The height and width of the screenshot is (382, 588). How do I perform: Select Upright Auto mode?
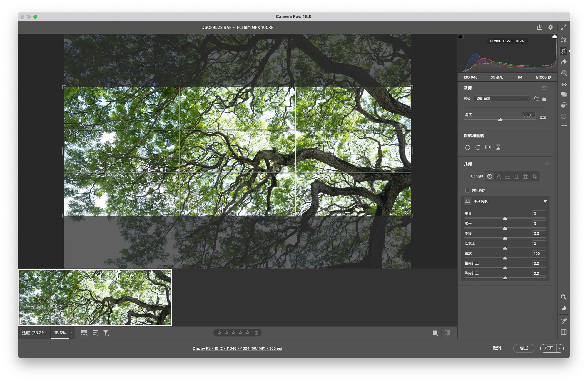point(499,177)
